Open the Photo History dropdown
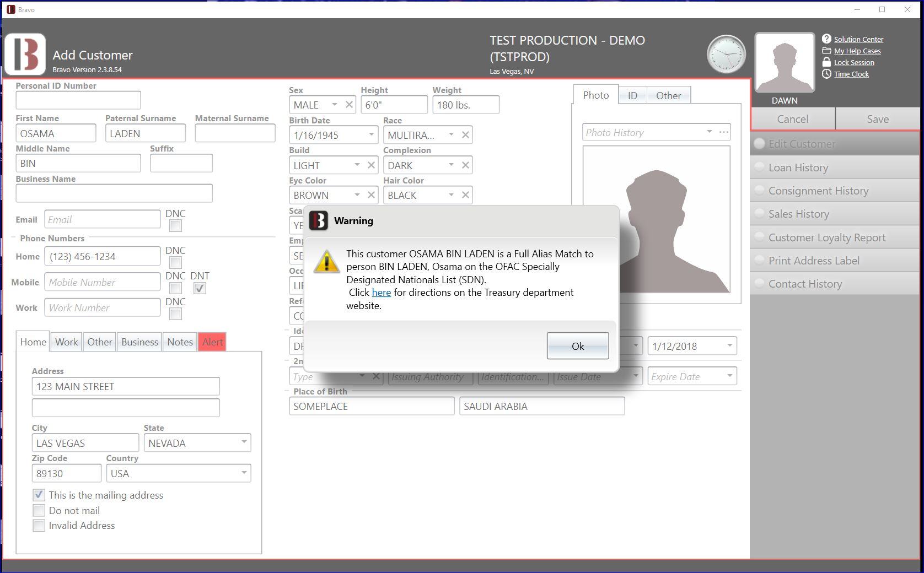Viewport: 924px width, 573px height. coord(709,132)
